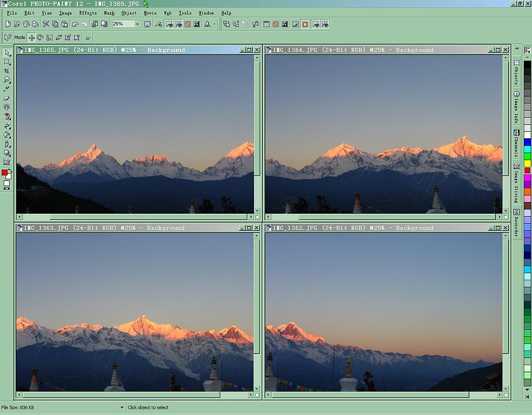Image resolution: width=532 pixels, height=415 pixels.
Task: Choose the Red-eye Removal tool
Action: point(7,116)
